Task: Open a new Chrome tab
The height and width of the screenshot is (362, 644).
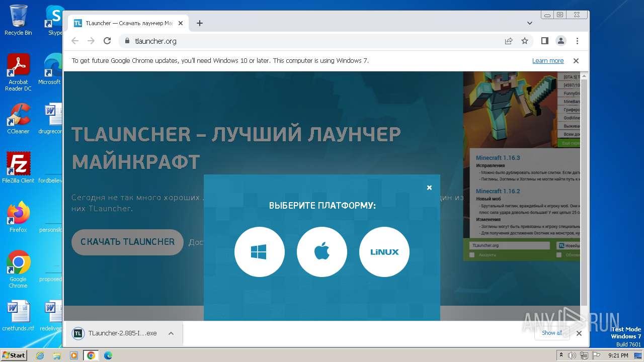Action: [x=200, y=23]
